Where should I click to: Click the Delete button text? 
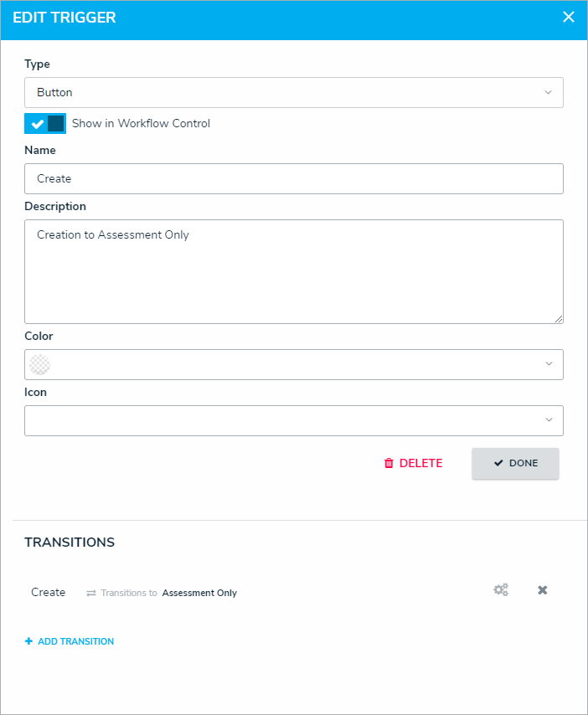[x=420, y=463]
